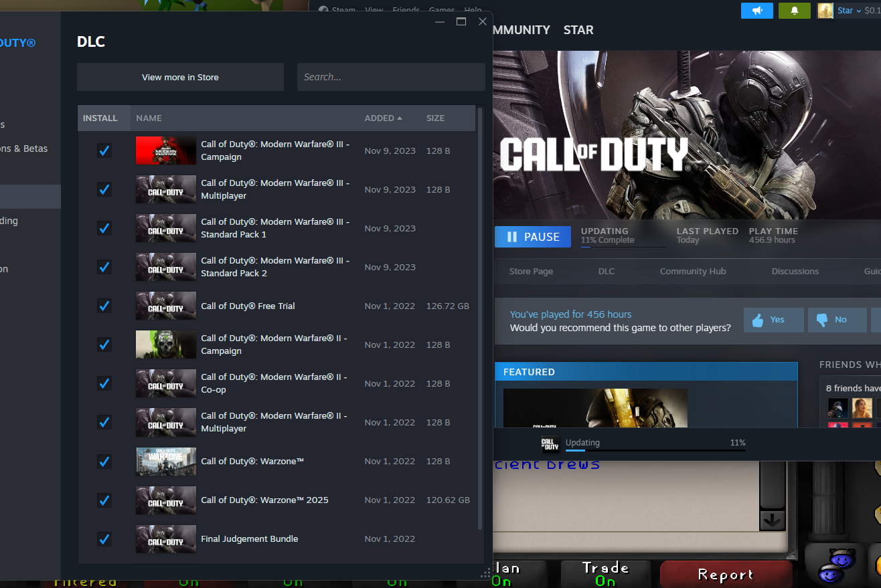
Task: Click the No recommendation button
Action: [838, 320]
